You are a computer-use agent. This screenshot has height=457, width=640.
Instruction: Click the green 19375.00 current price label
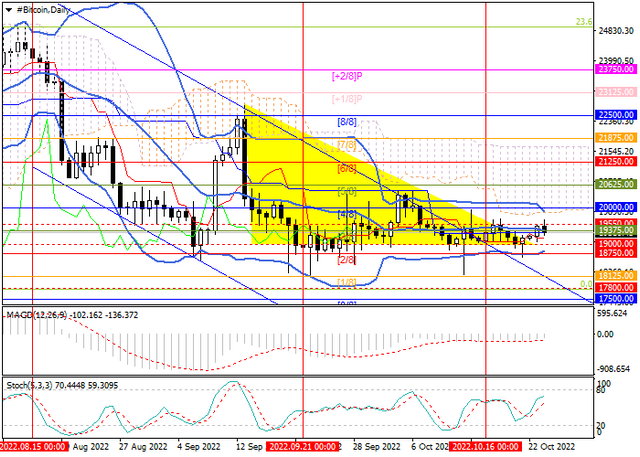tap(616, 231)
